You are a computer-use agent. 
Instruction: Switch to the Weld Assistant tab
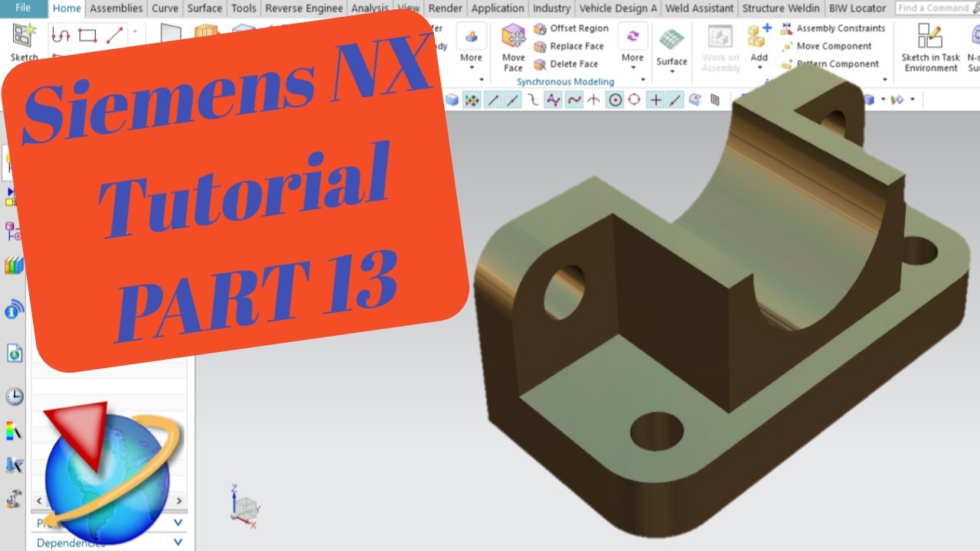point(700,8)
